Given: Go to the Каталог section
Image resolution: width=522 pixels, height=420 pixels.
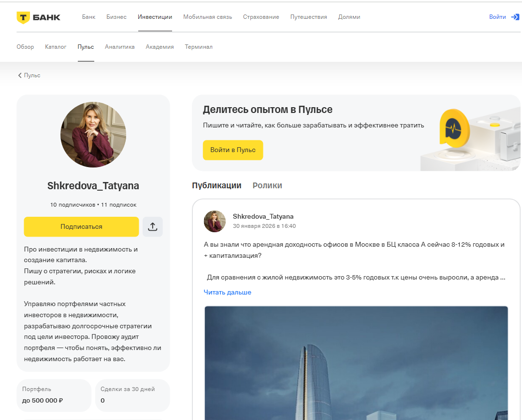Looking at the screenshot, I should (56, 47).
